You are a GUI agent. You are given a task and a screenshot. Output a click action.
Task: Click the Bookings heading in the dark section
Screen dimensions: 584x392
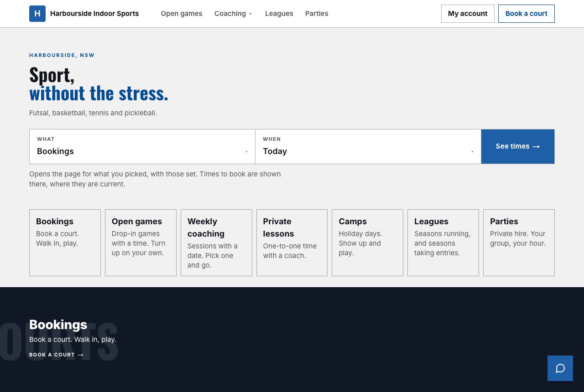click(58, 325)
